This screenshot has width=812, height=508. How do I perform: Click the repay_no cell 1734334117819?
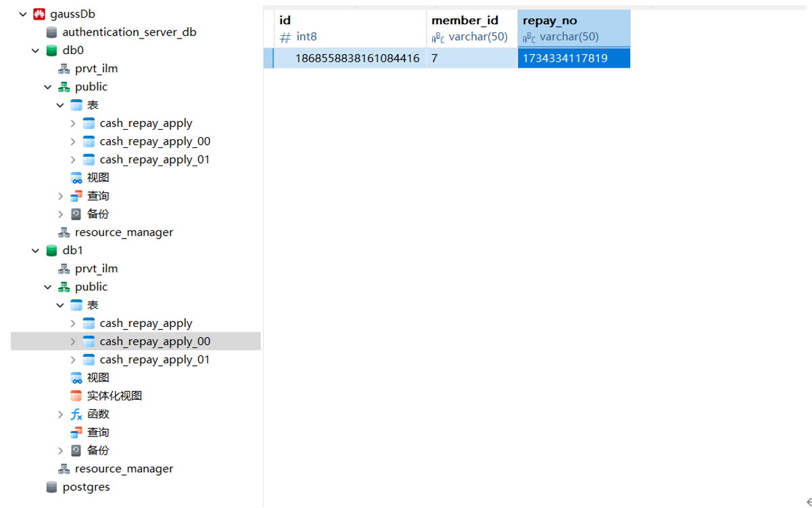565,59
